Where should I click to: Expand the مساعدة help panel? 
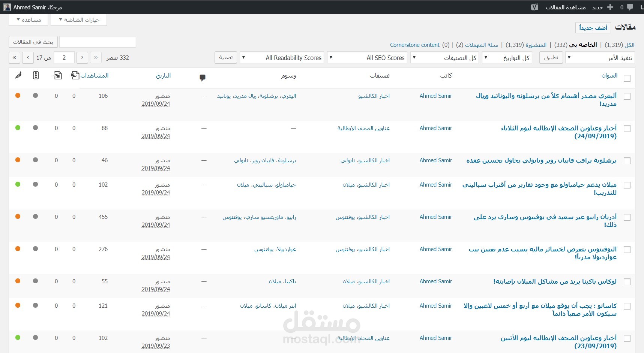29,20
